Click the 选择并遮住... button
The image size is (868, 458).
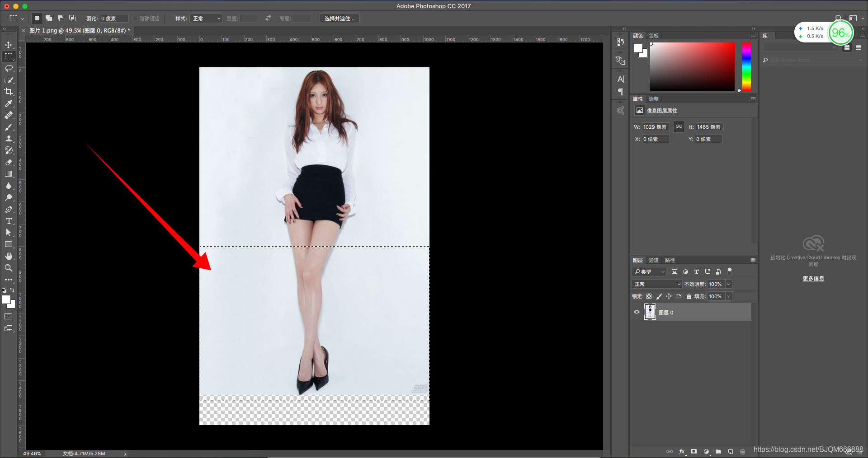click(340, 19)
